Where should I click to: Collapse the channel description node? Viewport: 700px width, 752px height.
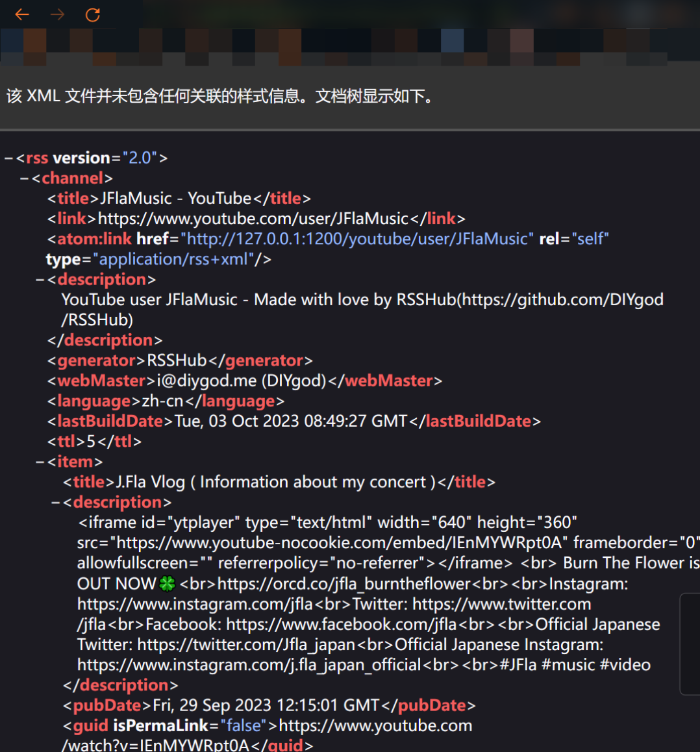40,280
